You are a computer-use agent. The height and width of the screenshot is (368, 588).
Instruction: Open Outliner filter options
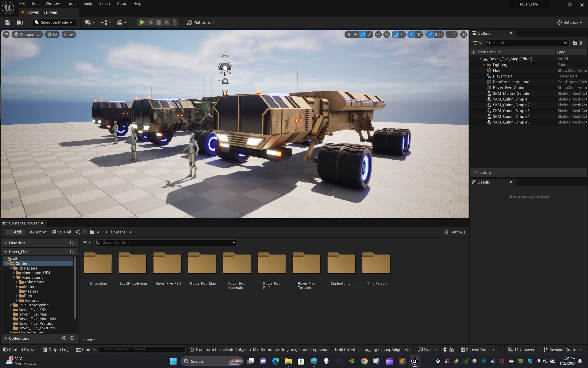click(478, 43)
